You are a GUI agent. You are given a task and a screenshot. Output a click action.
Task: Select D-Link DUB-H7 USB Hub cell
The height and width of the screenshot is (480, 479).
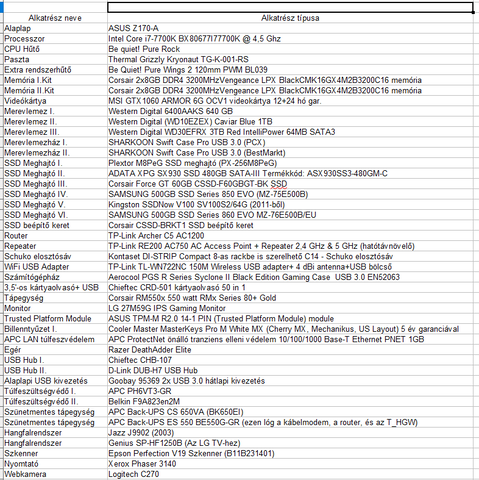290,370
